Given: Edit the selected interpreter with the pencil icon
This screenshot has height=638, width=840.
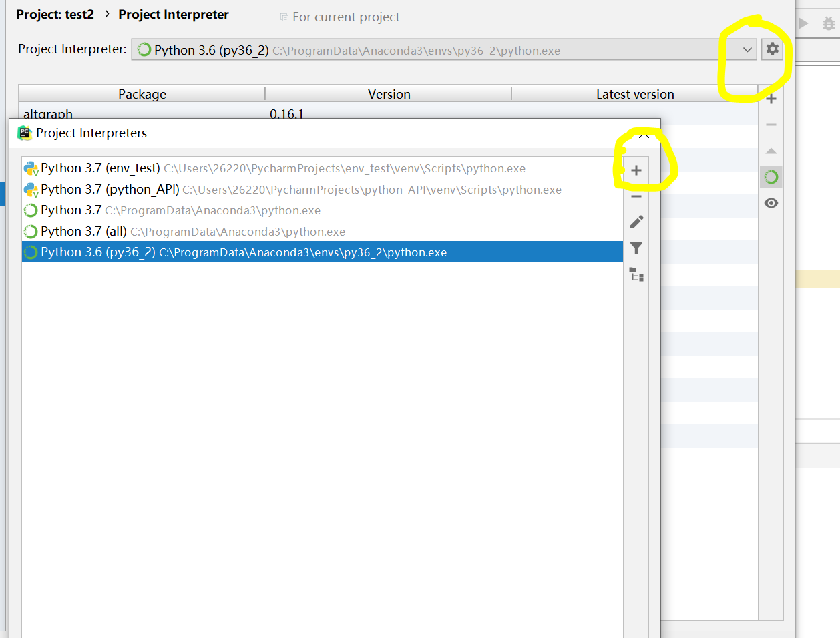Looking at the screenshot, I should click(x=636, y=222).
